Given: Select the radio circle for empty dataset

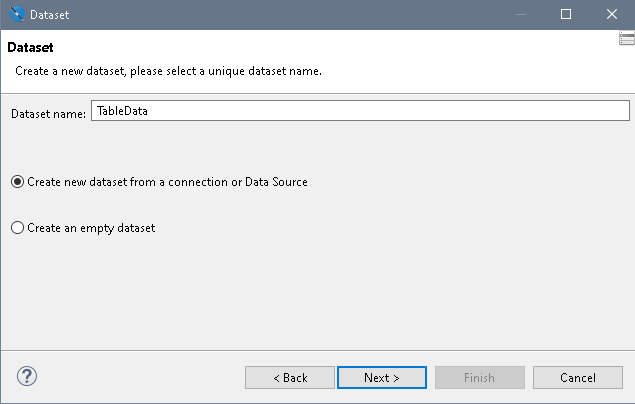Looking at the screenshot, I should tap(17, 228).
